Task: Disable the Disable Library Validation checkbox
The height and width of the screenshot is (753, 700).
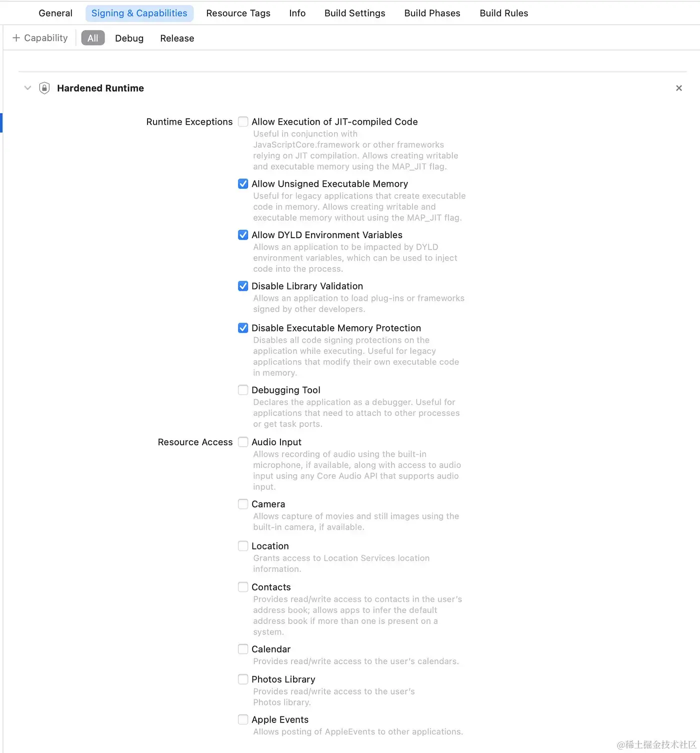Action: click(x=243, y=286)
